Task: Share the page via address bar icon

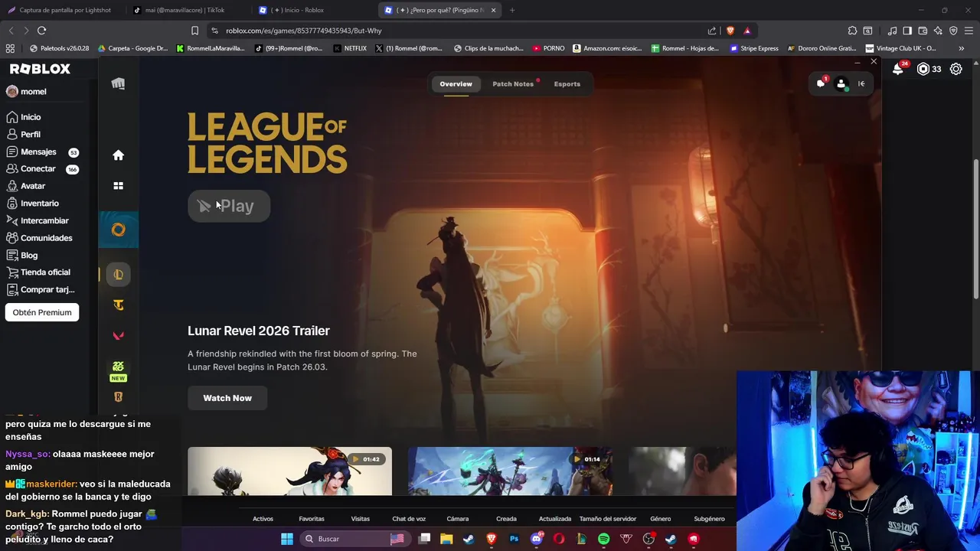Action: coord(712,31)
